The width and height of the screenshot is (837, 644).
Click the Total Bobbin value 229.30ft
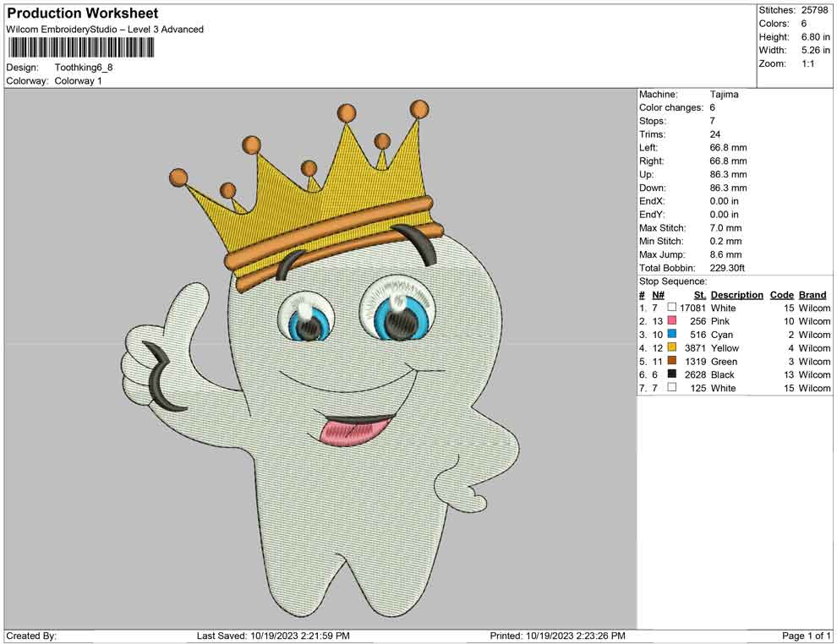(727, 268)
